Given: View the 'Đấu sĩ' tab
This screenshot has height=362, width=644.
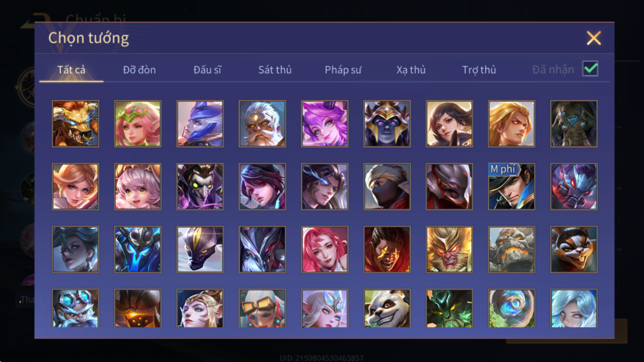Looking at the screenshot, I should click(207, 70).
